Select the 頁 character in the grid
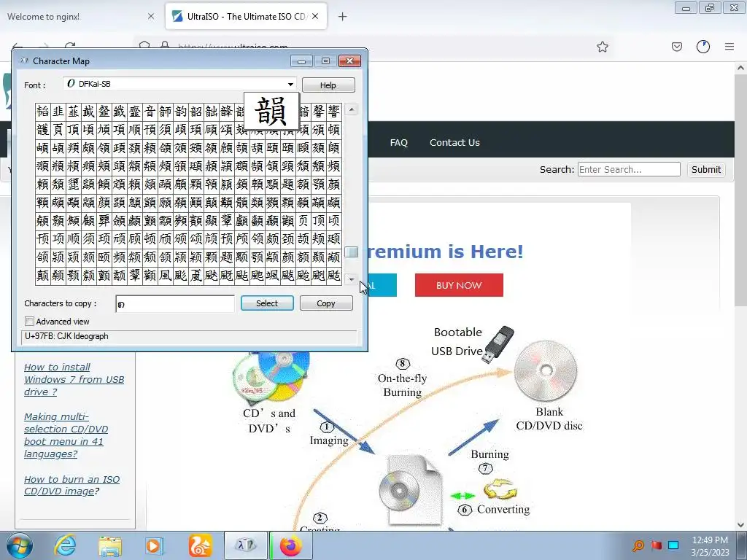Viewport: 747px width, 560px height. coord(58,130)
